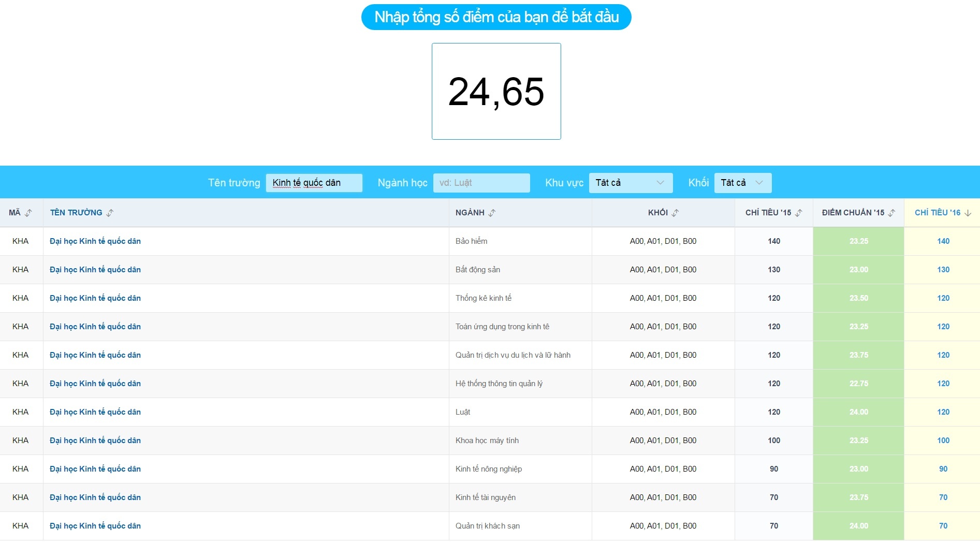
Task: Select the Khoa học máy tính major cell
Action: [x=487, y=441]
